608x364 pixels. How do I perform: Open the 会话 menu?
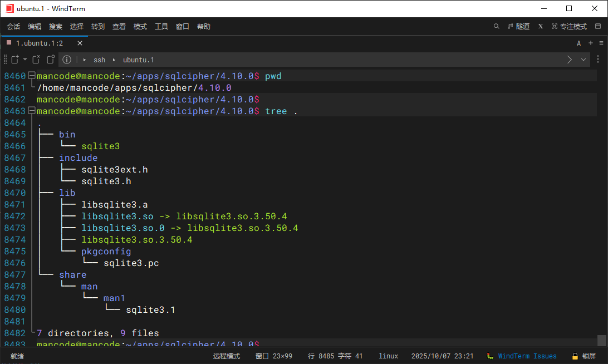click(x=13, y=26)
